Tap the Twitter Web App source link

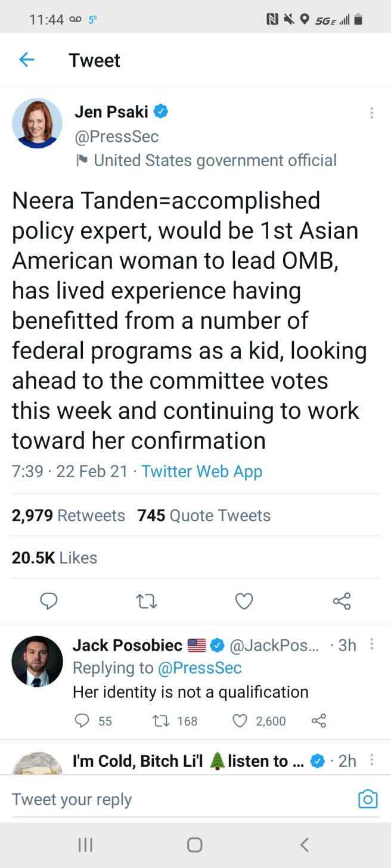pos(202,471)
